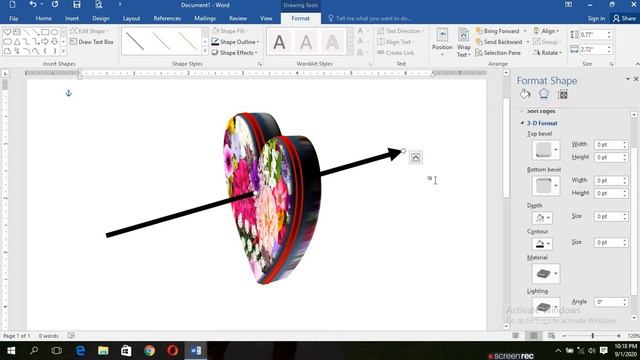The height and width of the screenshot is (360, 640).
Task: Choose the first black line shape style
Action: pos(135,42)
